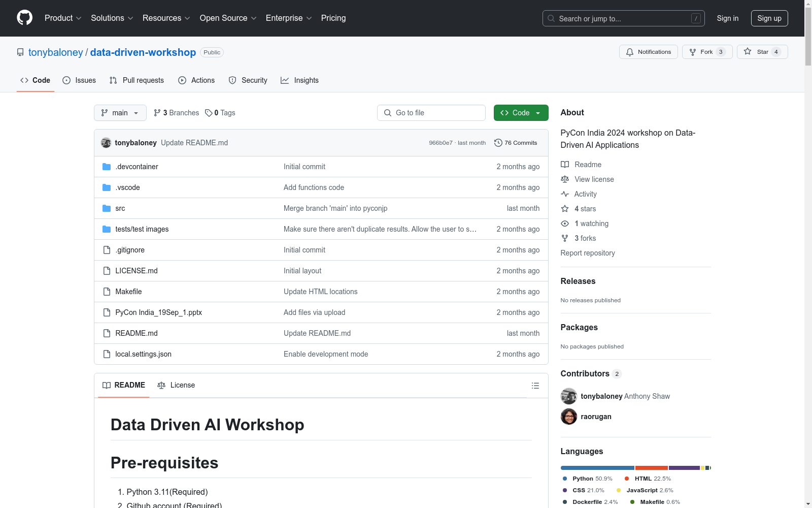Screen dimensions: 812x508
Task: Click the Sign in link
Action: coord(728,18)
